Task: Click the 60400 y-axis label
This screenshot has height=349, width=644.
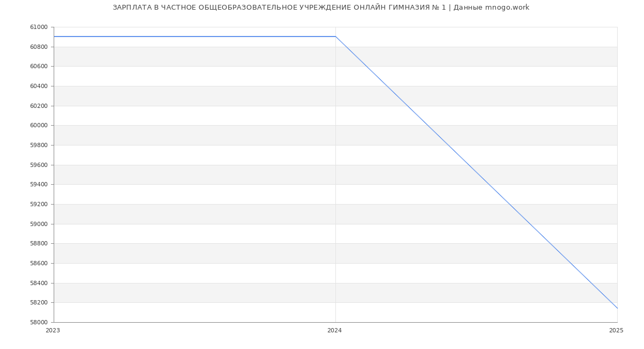Action: pos(39,86)
